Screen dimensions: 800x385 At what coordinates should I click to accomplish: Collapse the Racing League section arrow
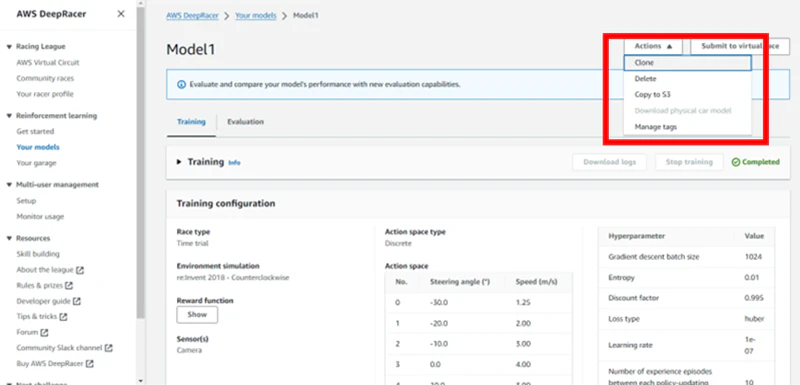[x=9, y=46]
